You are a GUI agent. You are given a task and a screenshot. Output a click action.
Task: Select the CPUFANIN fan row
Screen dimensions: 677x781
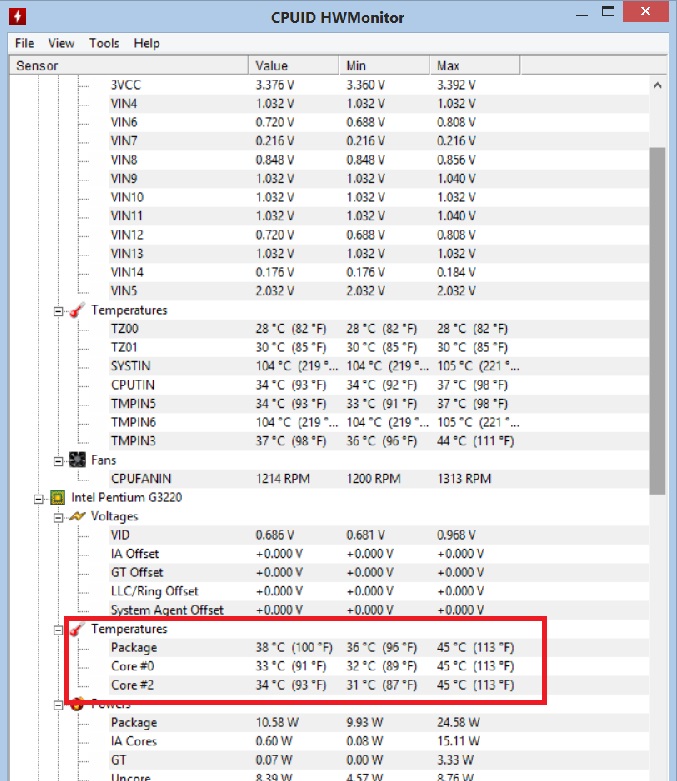[379, 479]
